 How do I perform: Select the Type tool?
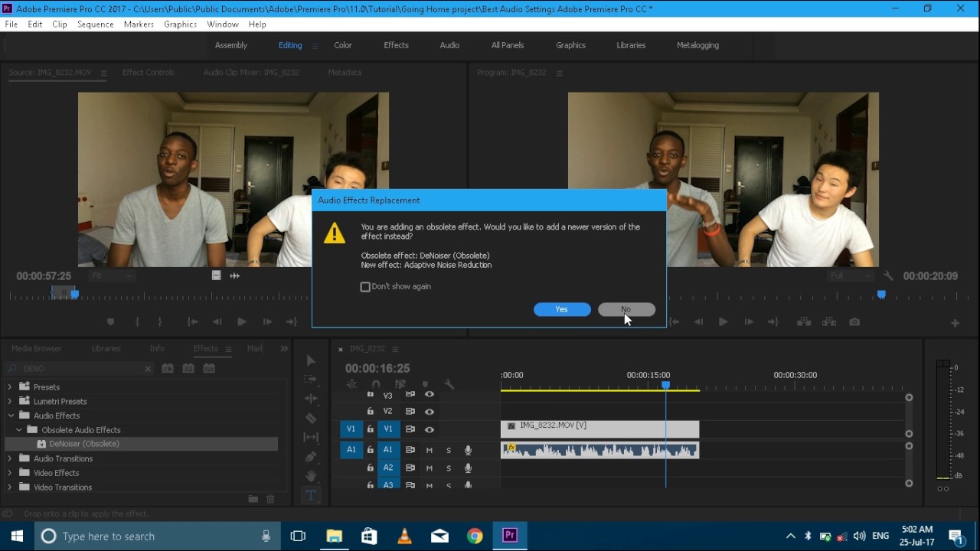pos(310,495)
